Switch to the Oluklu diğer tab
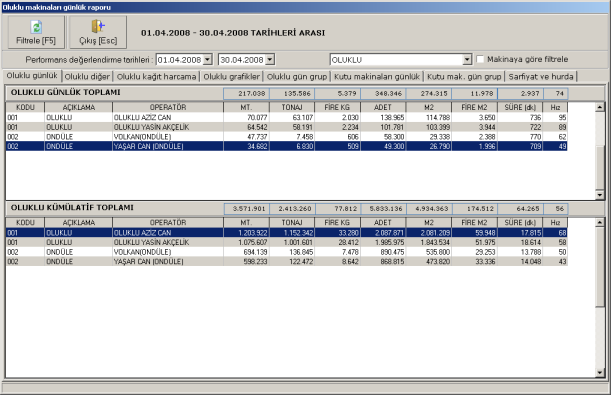This screenshot has height=395, width=611. point(87,77)
